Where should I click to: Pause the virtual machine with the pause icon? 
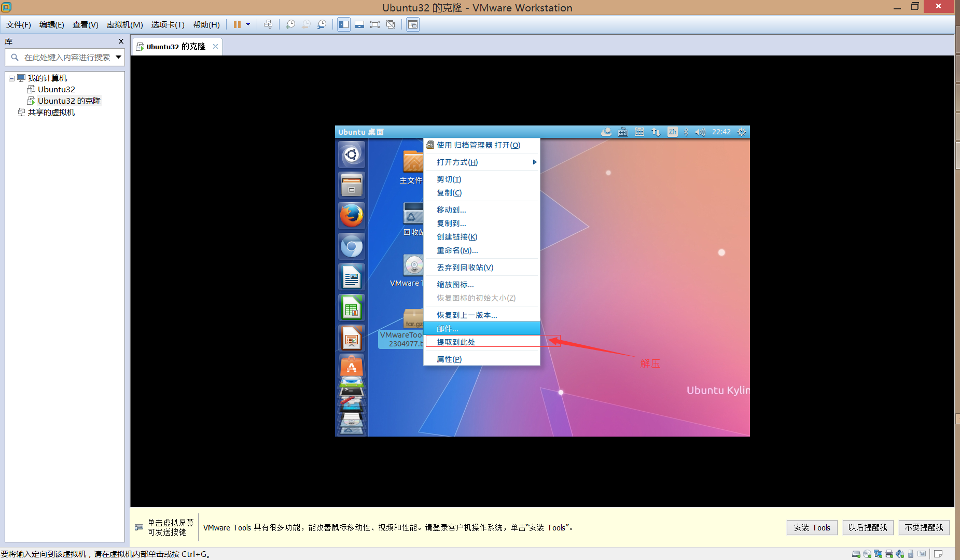[x=237, y=24]
